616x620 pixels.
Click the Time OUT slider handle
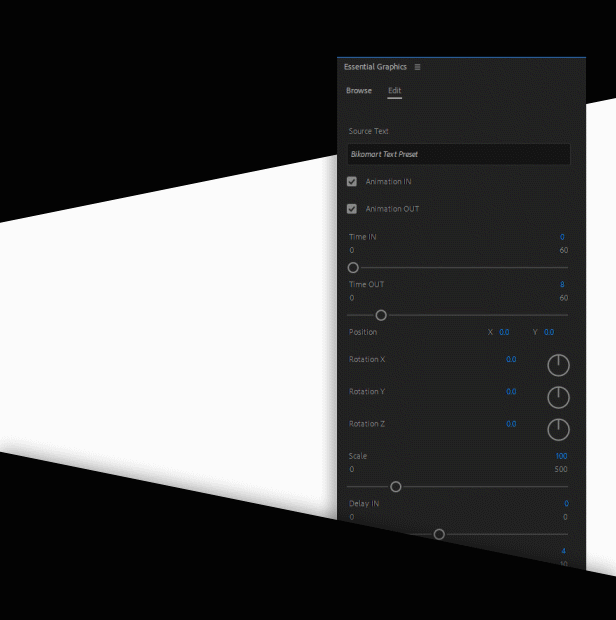(381, 316)
